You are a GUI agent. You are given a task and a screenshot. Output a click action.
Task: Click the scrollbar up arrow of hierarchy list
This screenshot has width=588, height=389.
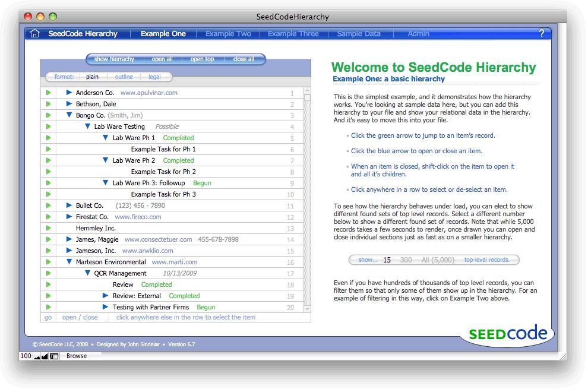pyautogui.click(x=308, y=90)
